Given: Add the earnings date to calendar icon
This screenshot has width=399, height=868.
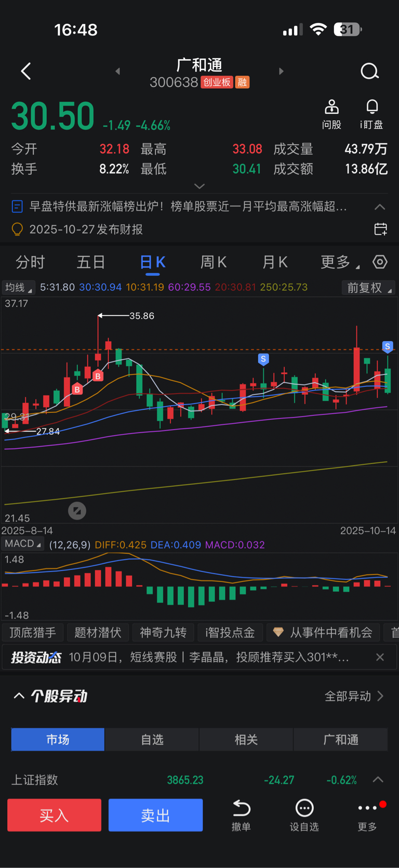Looking at the screenshot, I should 380,229.
